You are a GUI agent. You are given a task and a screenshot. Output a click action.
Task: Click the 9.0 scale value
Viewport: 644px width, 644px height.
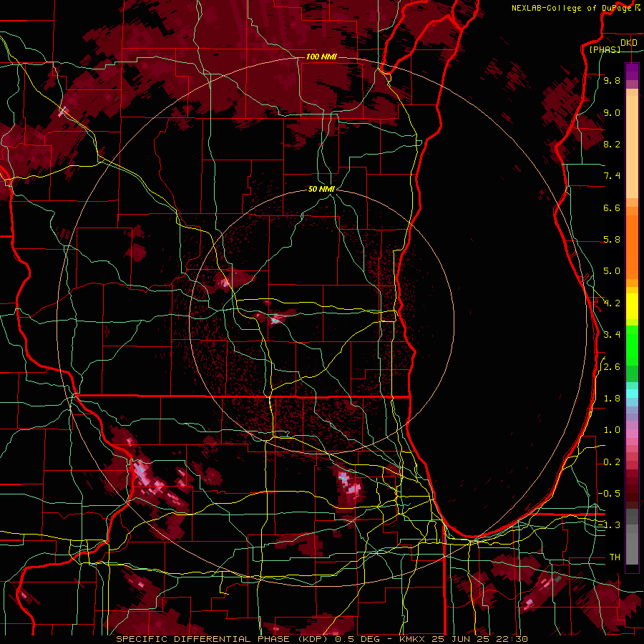click(x=612, y=112)
